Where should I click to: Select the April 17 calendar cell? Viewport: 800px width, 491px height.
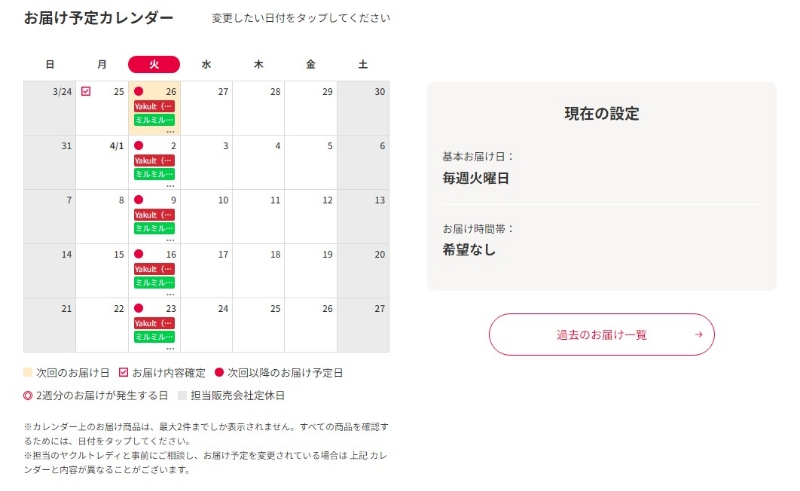tap(207, 271)
